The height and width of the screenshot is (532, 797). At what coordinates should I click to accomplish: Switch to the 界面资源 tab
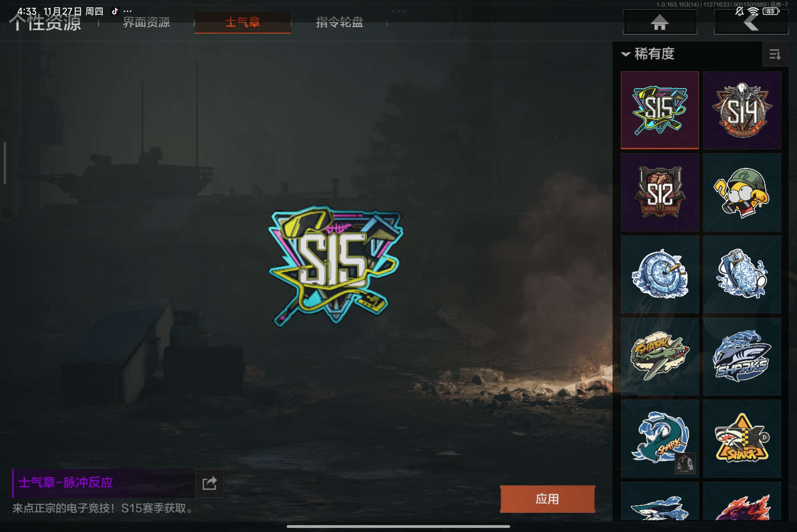coord(146,22)
